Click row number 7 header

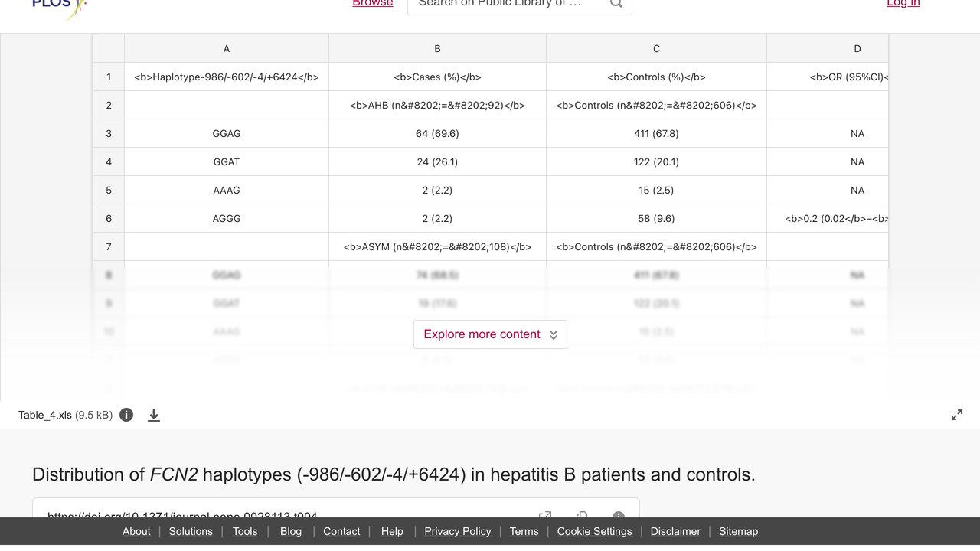[x=109, y=246]
